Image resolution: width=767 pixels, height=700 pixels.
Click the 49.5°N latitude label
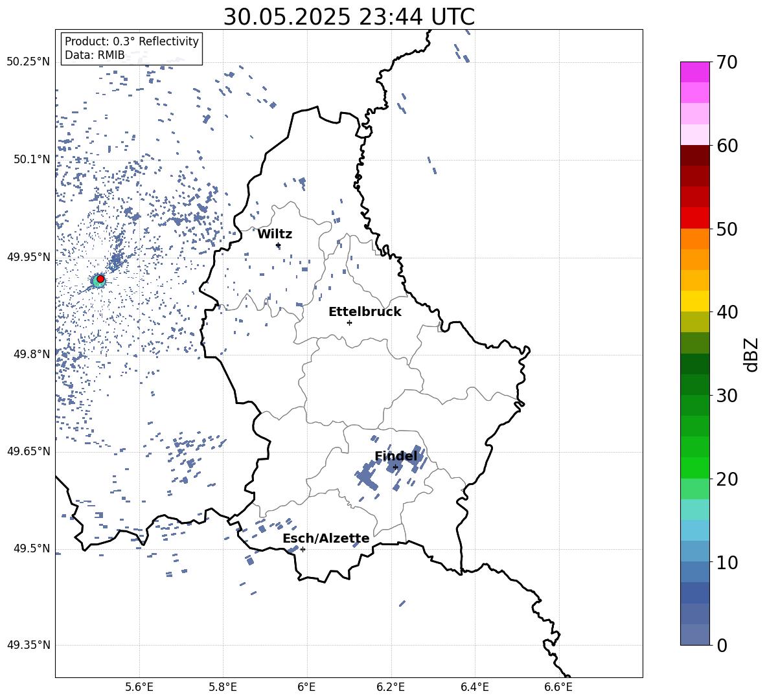click(31, 548)
